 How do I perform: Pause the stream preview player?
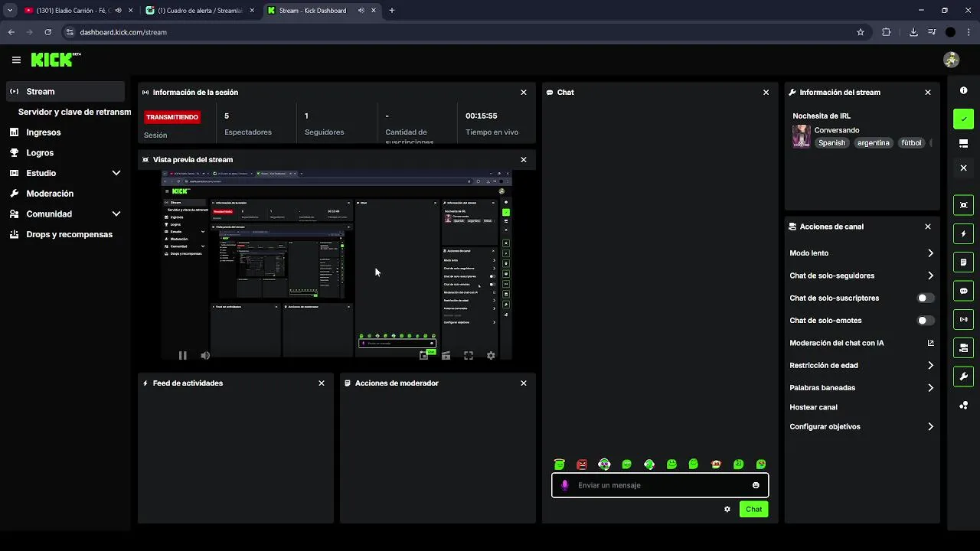tap(182, 355)
